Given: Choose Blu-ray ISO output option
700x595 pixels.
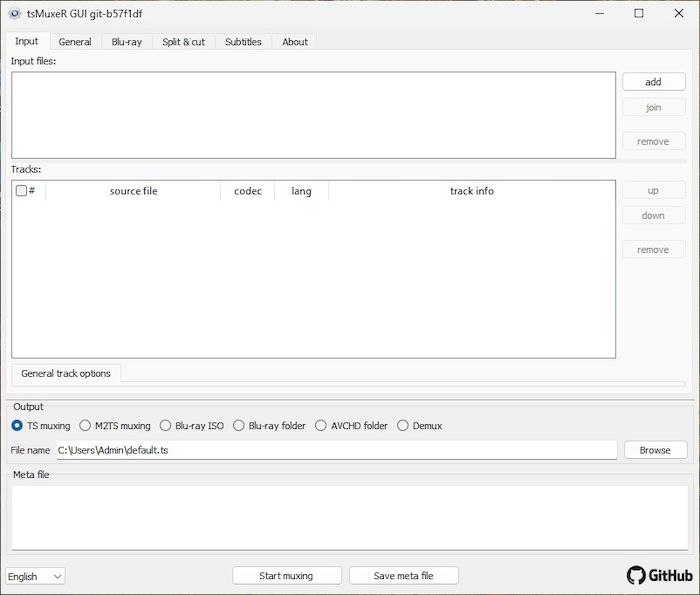Looking at the screenshot, I should [x=166, y=426].
